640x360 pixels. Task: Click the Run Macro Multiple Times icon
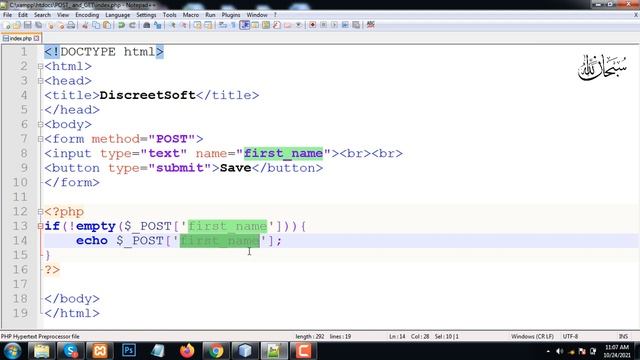(345, 25)
